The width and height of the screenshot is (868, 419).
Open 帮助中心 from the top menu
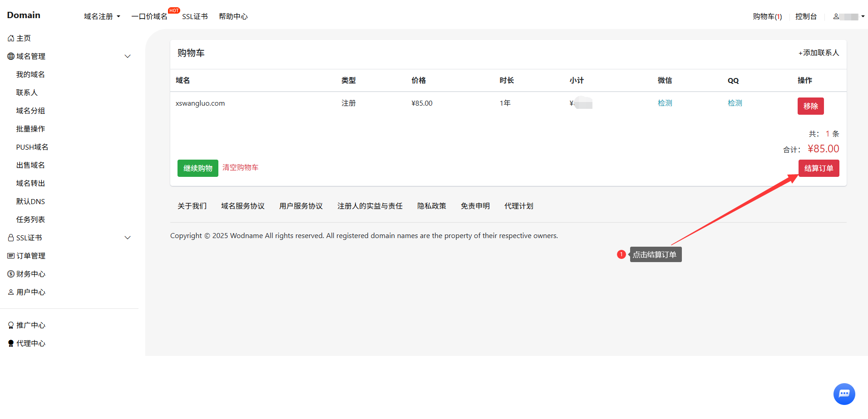click(x=233, y=16)
